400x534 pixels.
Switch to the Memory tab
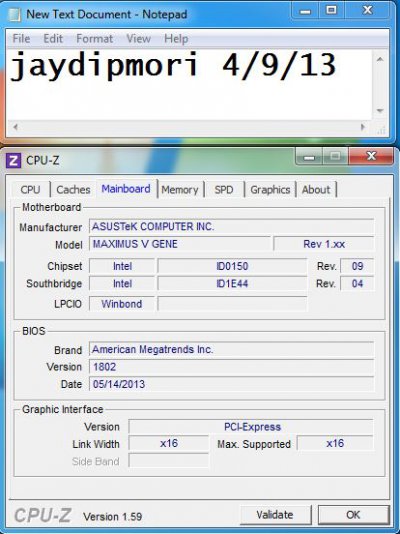click(x=180, y=190)
